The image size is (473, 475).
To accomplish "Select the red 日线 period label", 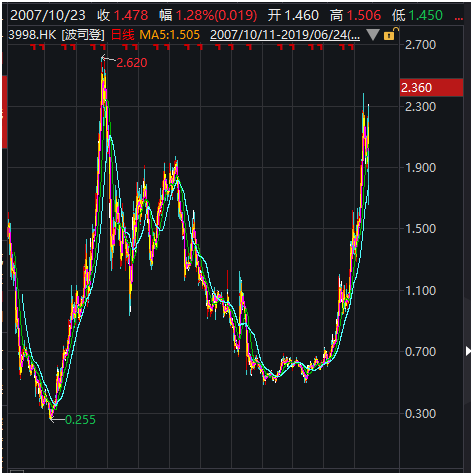I will (x=122, y=35).
